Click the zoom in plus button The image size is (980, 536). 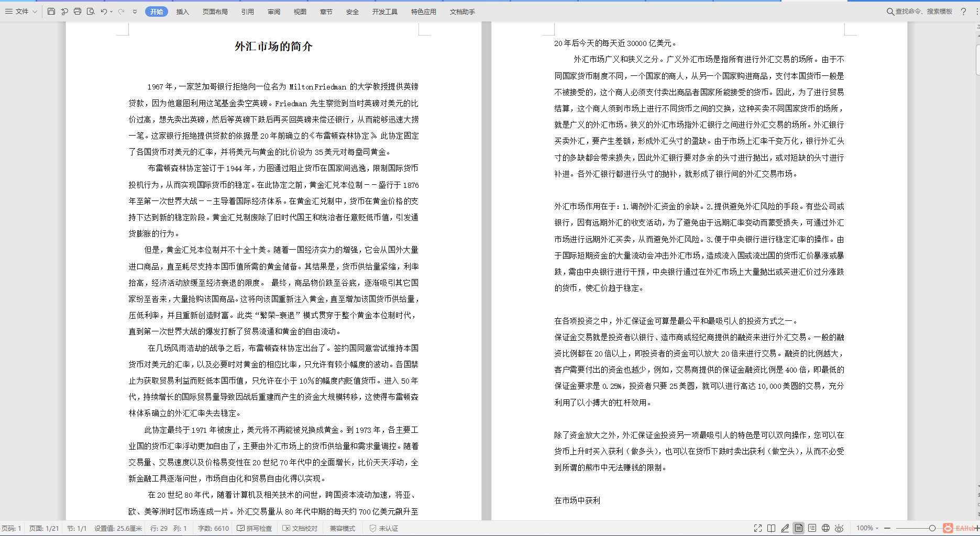(977, 528)
